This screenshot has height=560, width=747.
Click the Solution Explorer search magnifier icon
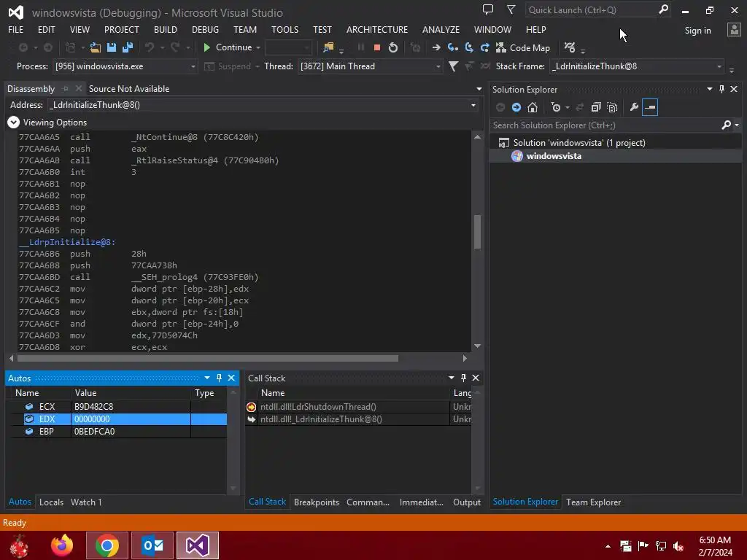726,125
